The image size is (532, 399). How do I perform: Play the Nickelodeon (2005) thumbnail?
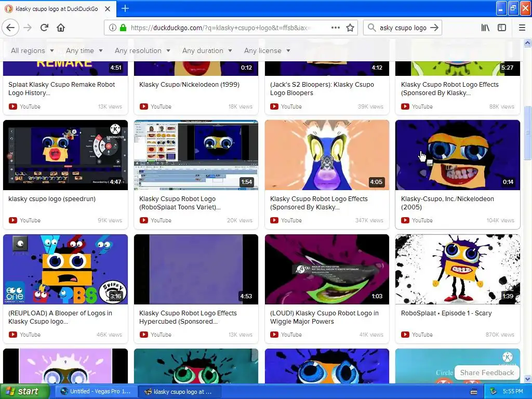(457, 155)
